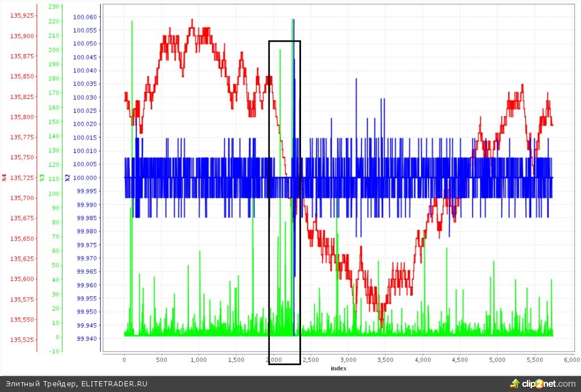Click the 5,000 tick on x-axis
The height and width of the screenshot is (392, 581).
pos(497,360)
